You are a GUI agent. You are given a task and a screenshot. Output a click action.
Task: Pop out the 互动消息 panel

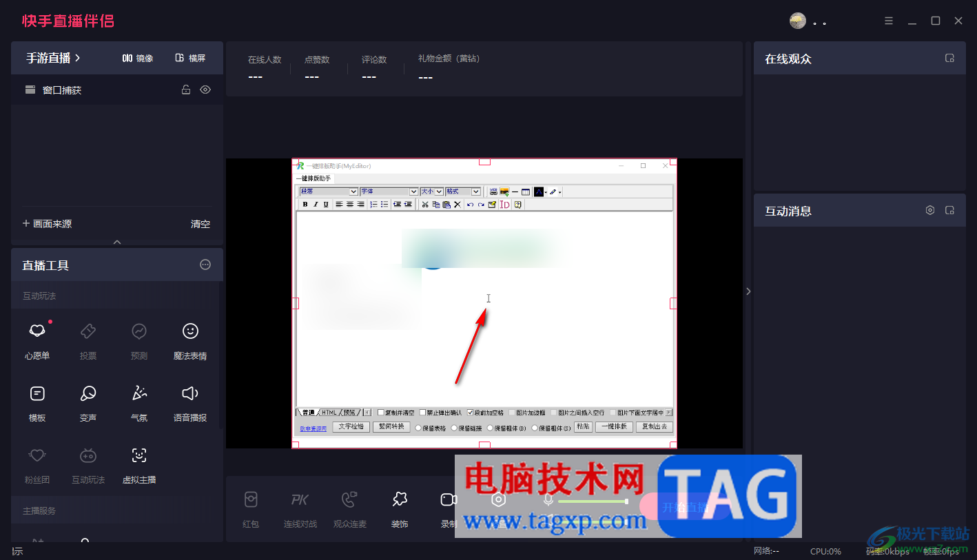[949, 210]
